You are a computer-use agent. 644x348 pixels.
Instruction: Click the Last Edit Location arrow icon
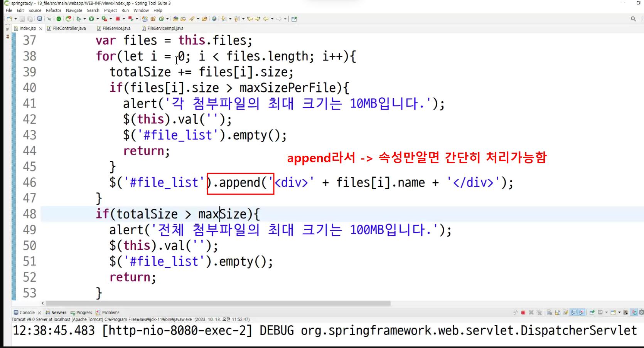coord(250,19)
